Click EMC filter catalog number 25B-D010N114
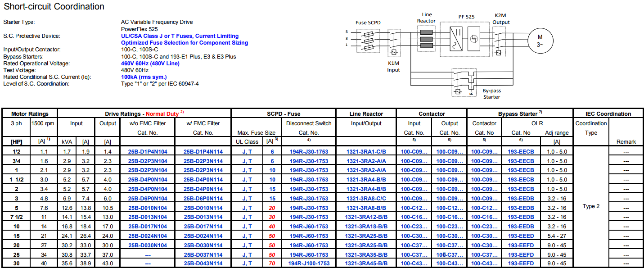 tap(203, 208)
